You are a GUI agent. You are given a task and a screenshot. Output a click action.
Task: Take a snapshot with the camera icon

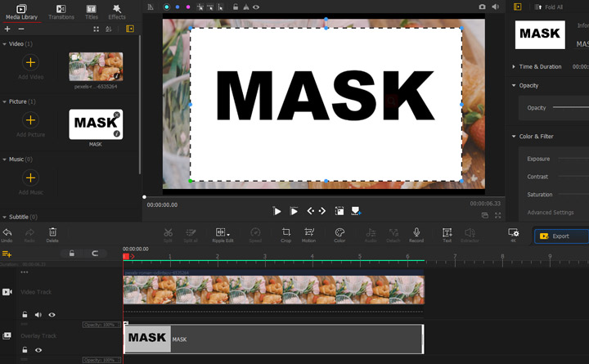pyautogui.click(x=482, y=7)
